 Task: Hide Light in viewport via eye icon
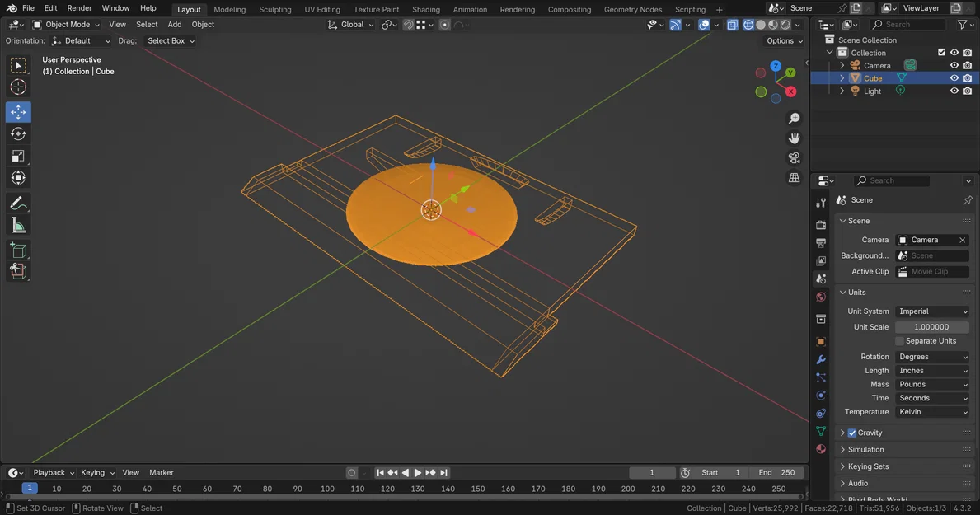tap(954, 91)
